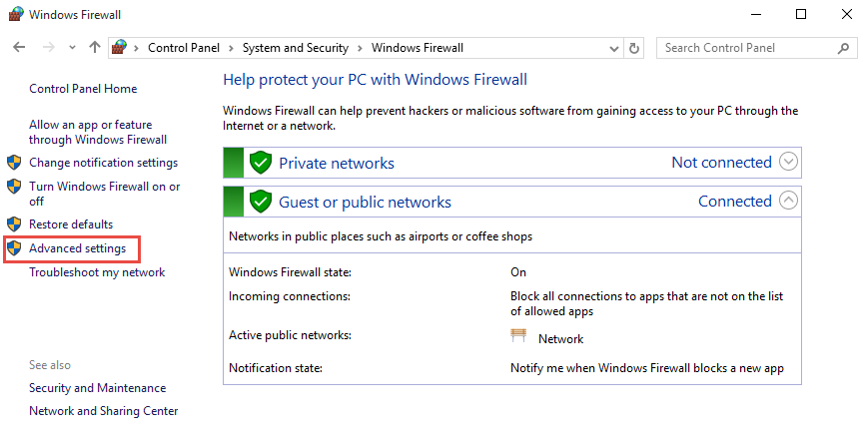Click shield icon beside Change notification settings

14,163
